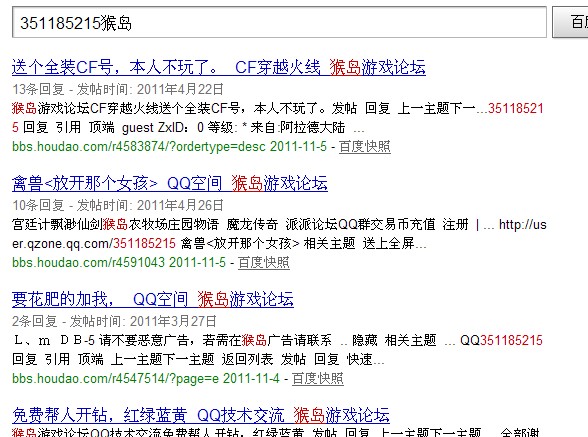Click snippet line with 请不要恶意广告
The width and height of the screenshot is (588, 437).
278,340
